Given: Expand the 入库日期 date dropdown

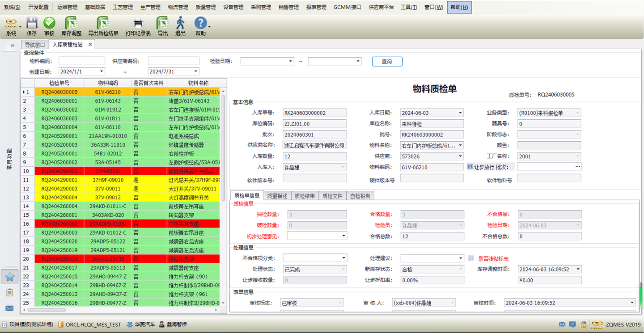Looking at the screenshot, I should 460,113.
